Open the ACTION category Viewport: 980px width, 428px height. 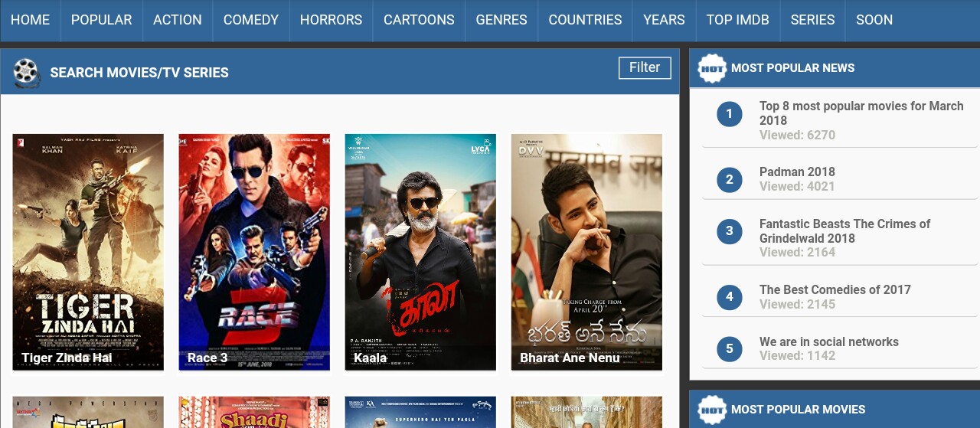178,20
